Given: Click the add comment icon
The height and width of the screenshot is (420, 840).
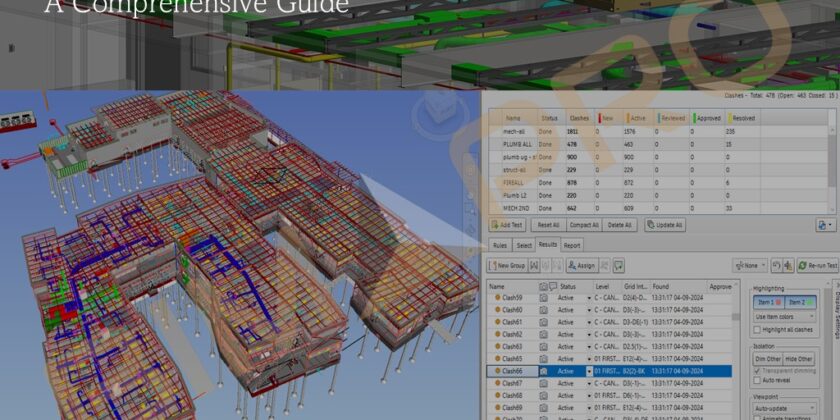Looking at the screenshot, I should pyautogui.click(x=619, y=265).
